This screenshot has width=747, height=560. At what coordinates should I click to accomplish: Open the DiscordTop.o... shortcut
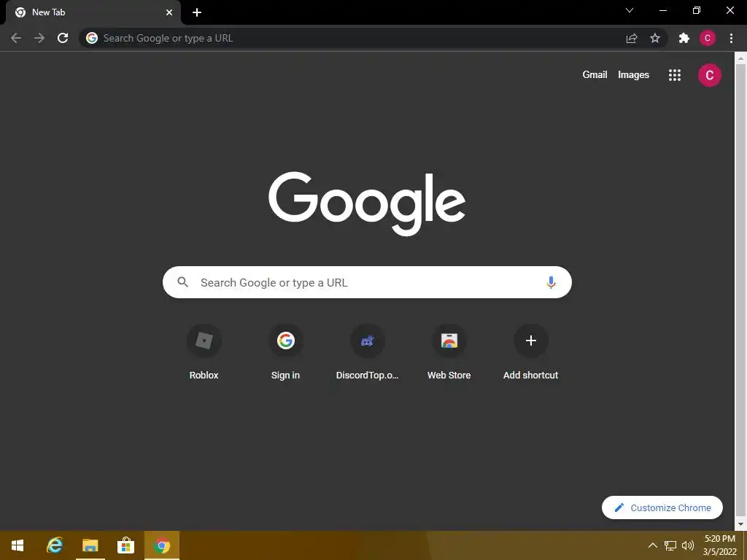368,352
